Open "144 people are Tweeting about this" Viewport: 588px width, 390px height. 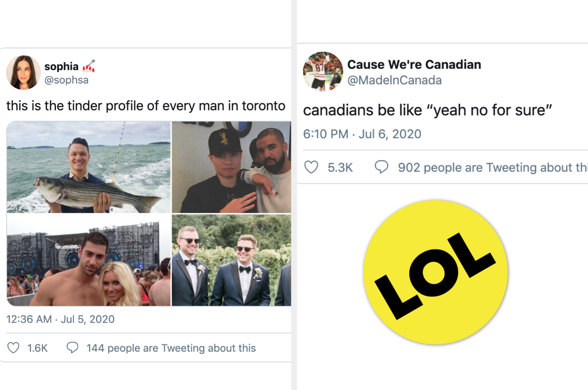pos(171,348)
